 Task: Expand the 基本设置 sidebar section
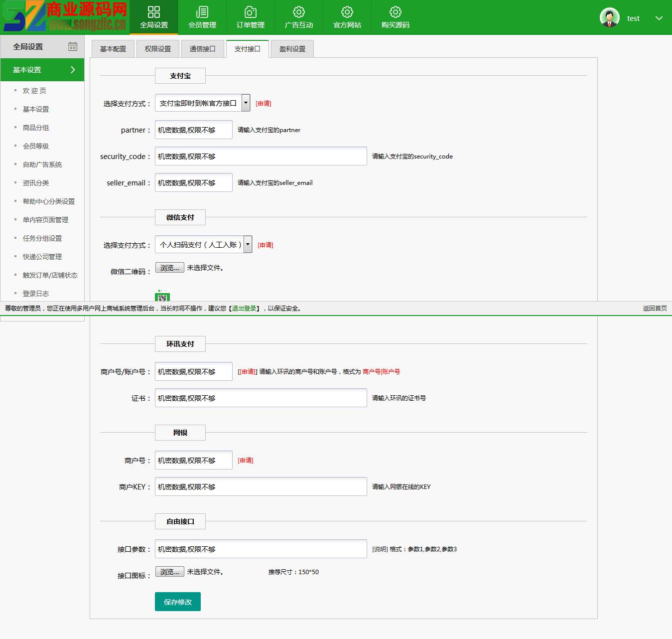[73, 70]
